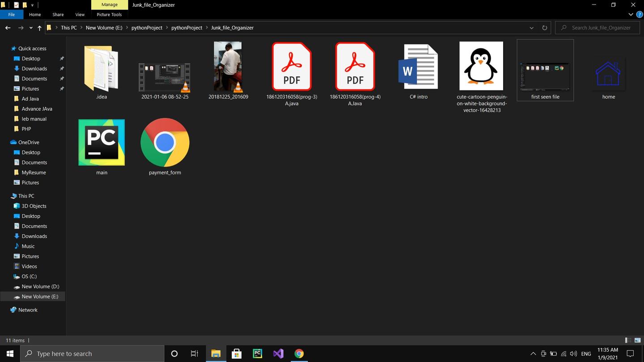Viewport: 644px width, 362px height.
Task: Open MyResume under OneDrive
Action: (x=34, y=173)
